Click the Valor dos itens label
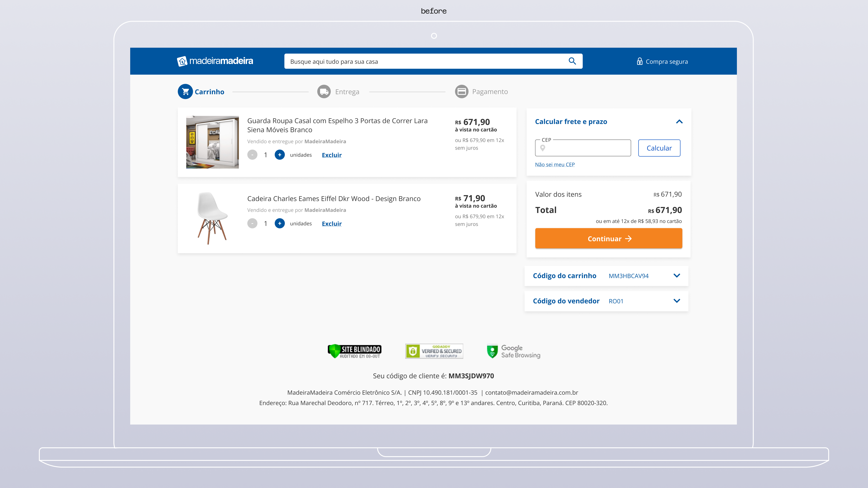Screen dimensions: 868x488 click(558, 194)
